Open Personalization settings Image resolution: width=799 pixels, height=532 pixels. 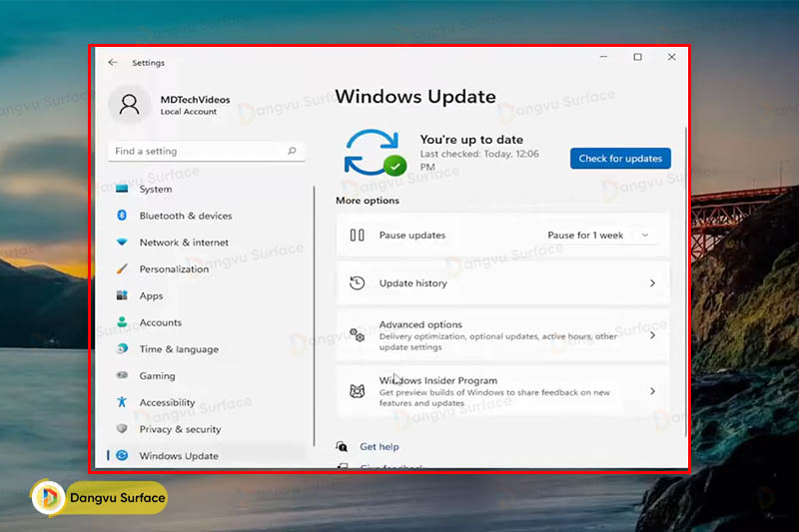(207, 268)
